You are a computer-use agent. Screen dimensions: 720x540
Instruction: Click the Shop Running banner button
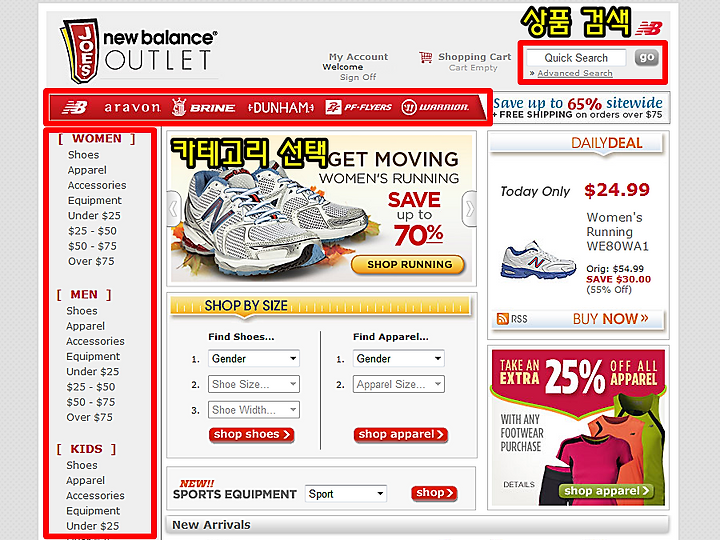coord(408,264)
